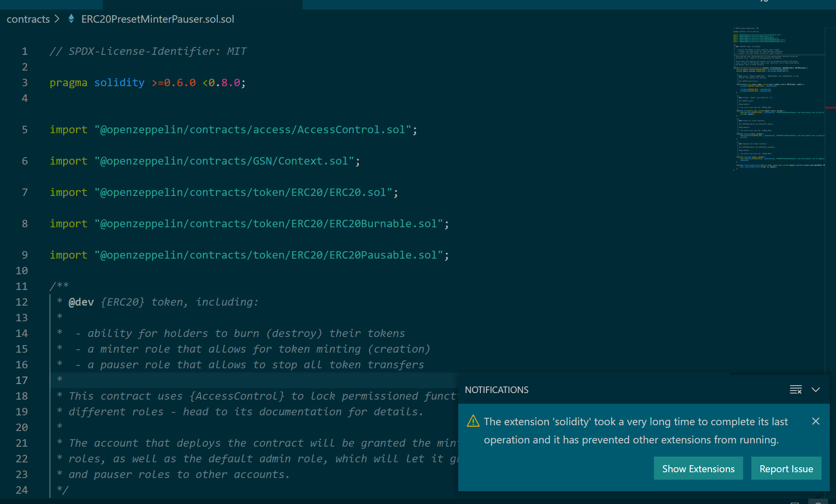Click the 'Report Issue' button

(x=786, y=469)
